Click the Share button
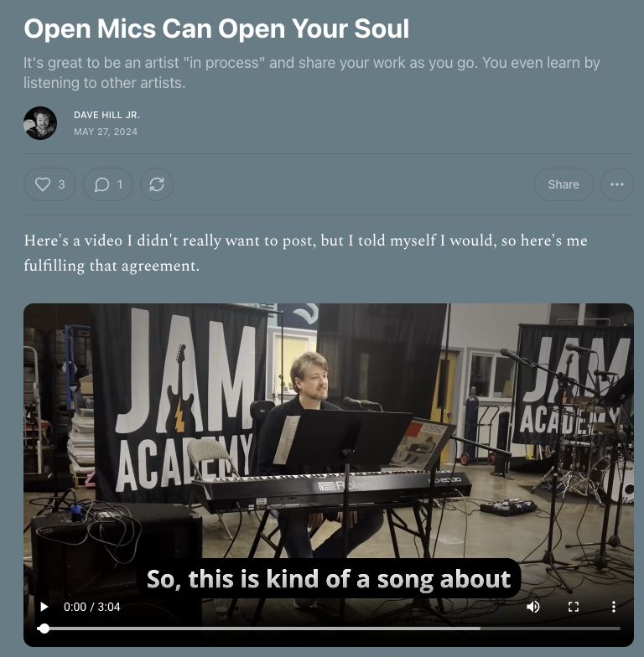 pos(563,184)
